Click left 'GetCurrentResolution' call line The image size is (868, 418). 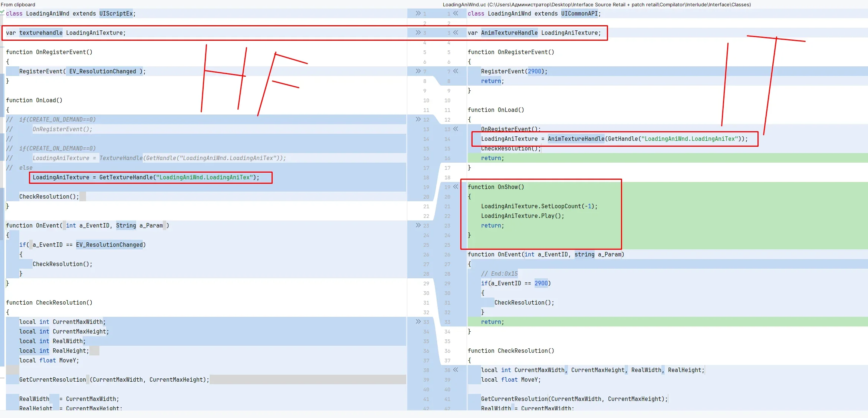(114, 379)
